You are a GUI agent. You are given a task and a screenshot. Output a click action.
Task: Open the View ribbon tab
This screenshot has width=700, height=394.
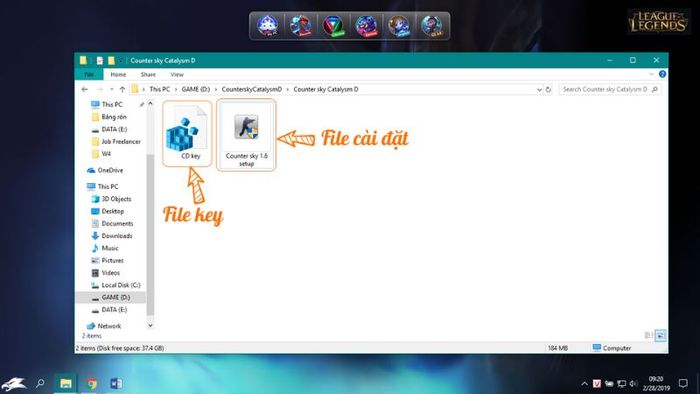177,75
